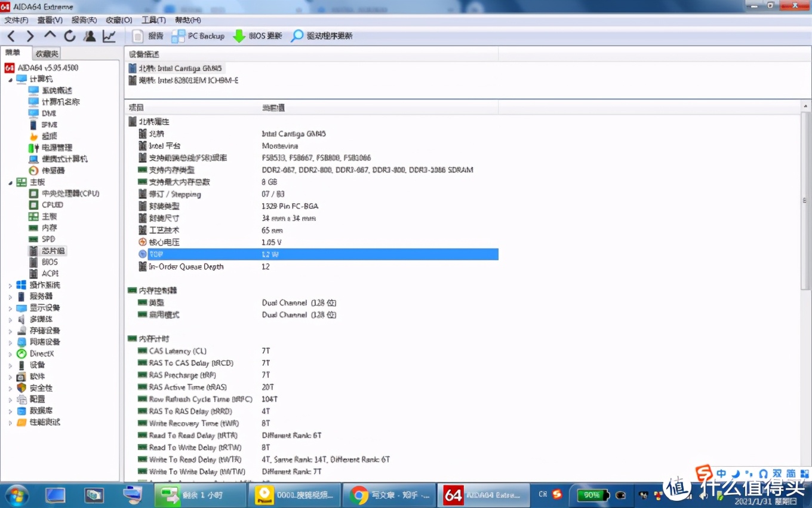Open 计算机名称 in the tree

pos(54,102)
